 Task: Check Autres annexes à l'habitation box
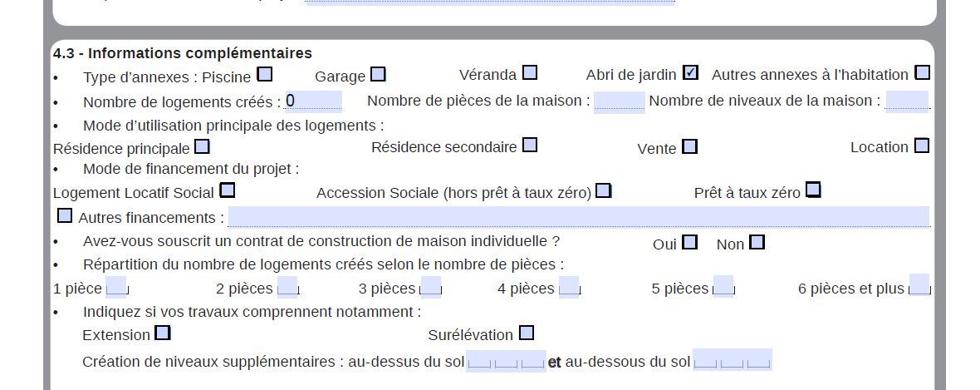tap(922, 73)
